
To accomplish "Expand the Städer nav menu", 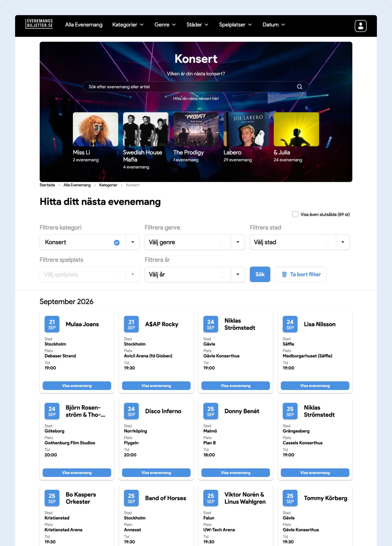I will coord(197,25).
